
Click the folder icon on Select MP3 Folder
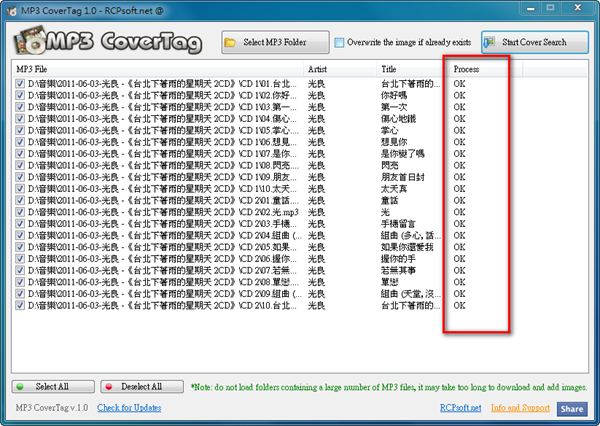click(230, 42)
